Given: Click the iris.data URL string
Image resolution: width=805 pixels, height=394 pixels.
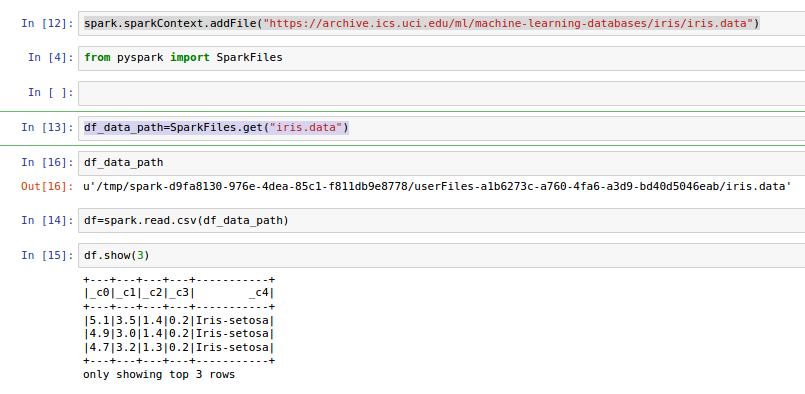Looking at the screenshot, I should 508,24.
